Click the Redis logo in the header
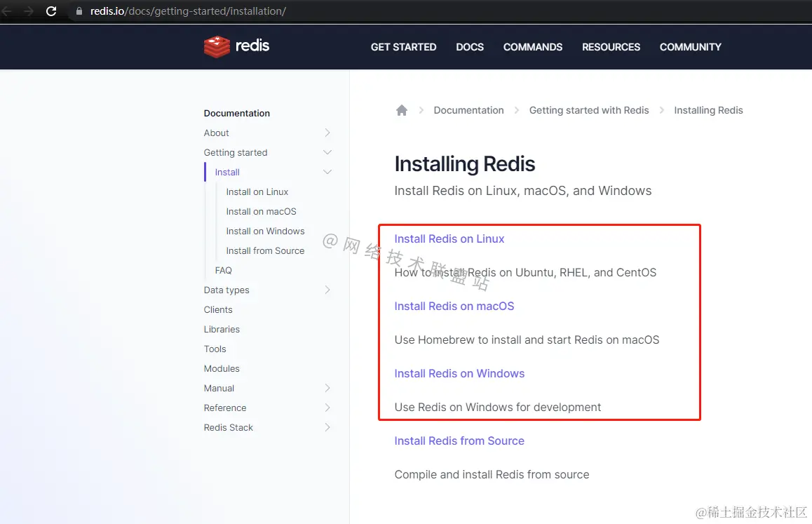This screenshot has width=812, height=524. (237, 46)
